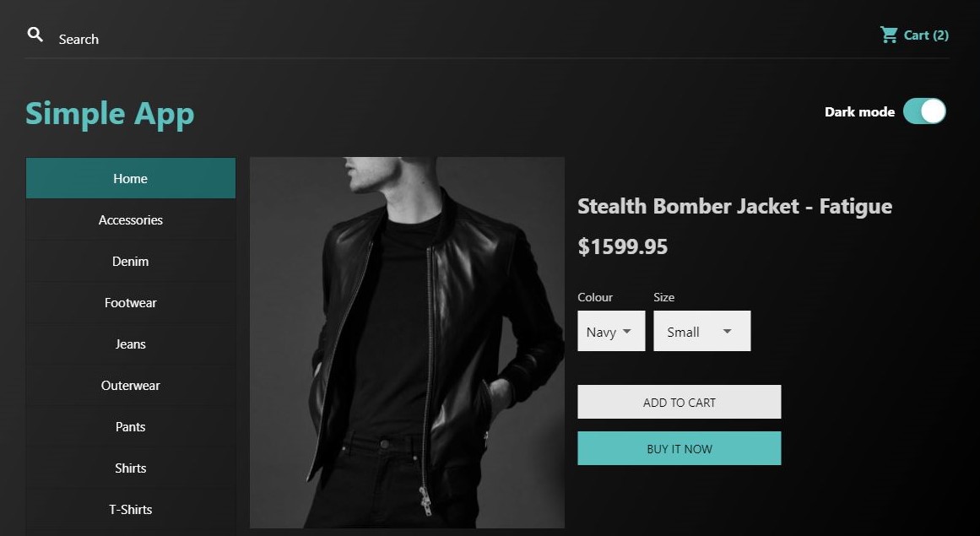
Task: Browse the T-Shirts category
Action: tap(130, 509)
